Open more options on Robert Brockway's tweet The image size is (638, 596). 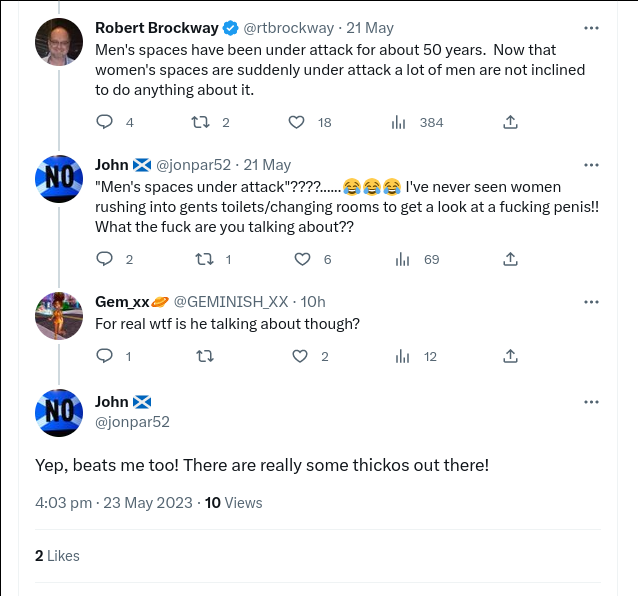(x=592, y=28)
